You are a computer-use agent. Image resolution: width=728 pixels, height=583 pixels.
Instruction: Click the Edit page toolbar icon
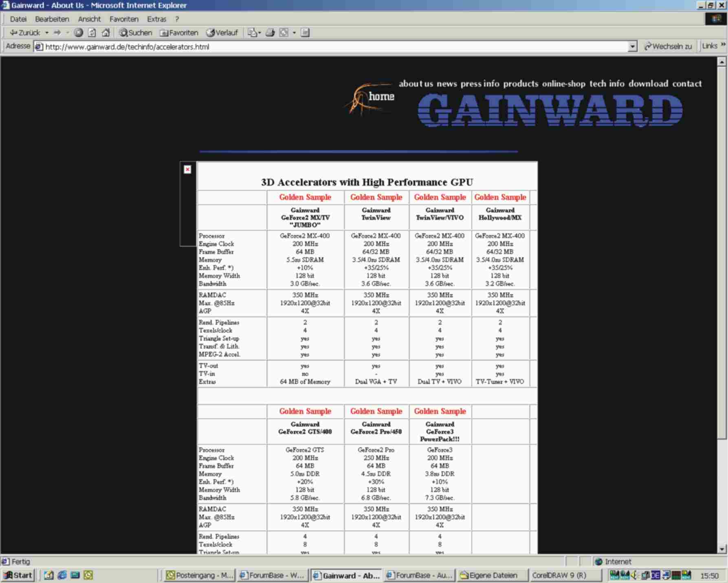pyautogui.click(x=284, y=33)
